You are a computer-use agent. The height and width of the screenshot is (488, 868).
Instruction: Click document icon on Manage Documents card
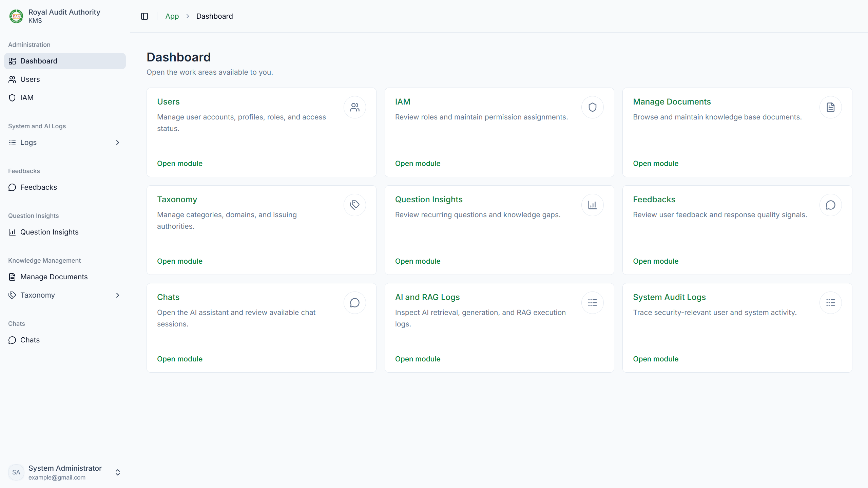831,107
